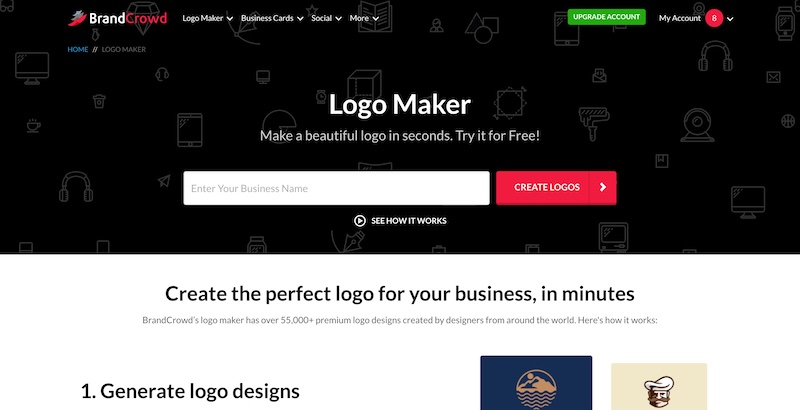Screen dimensions: 800x410
Task: Open the red notification badge showing 8
Action: 714,18
